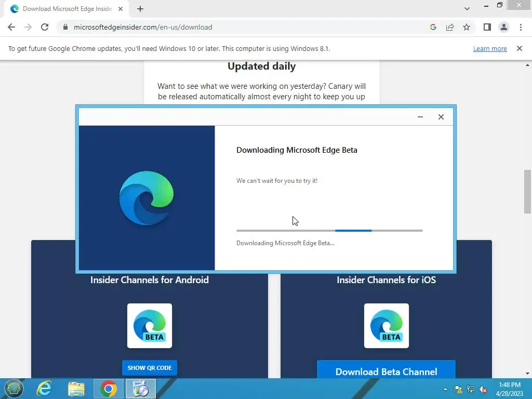Click scrollbar down arrow
Screen dimensions: 532x399
[527, 374]
